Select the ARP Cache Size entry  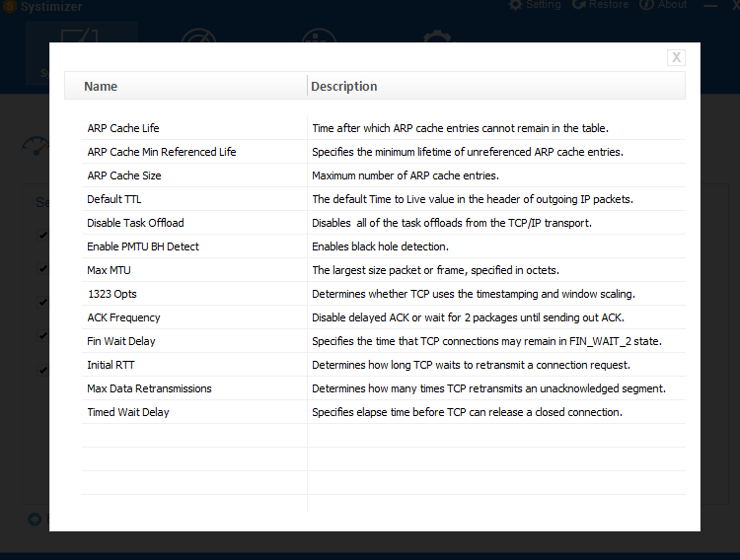coord(383,175)
